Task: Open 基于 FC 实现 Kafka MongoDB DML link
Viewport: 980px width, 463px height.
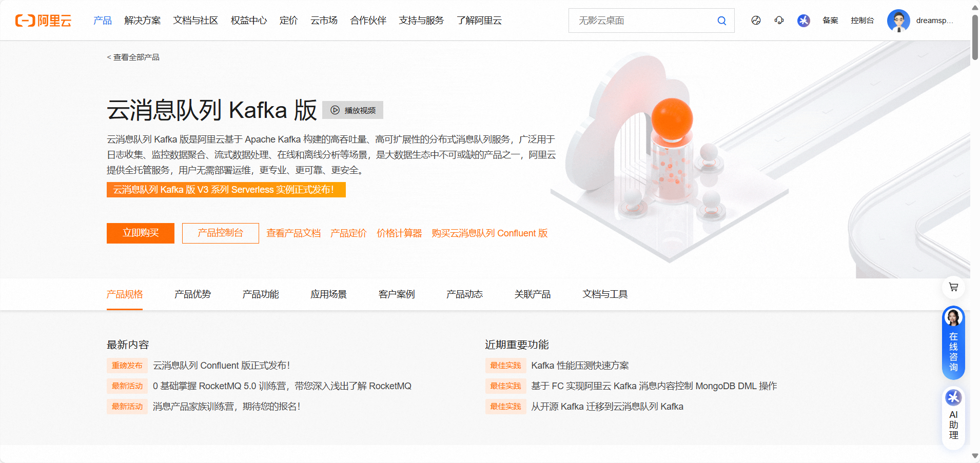Action: pyautogui.click(x=654, y=386)
